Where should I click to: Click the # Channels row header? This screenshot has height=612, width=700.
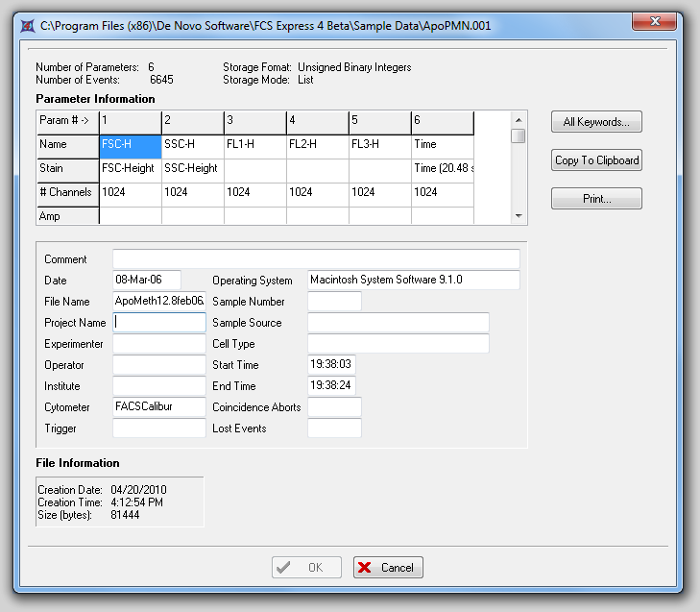tap(68, 195)
